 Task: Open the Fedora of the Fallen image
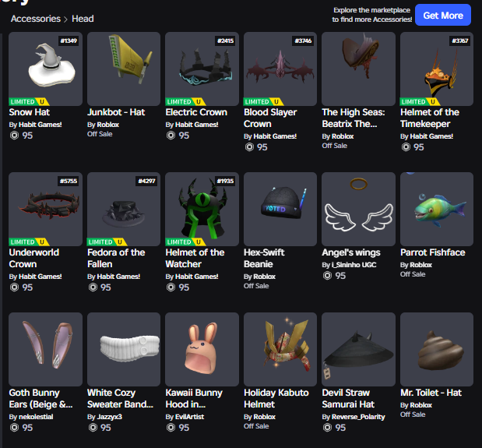pyautogui.click(x=124, y=209)
